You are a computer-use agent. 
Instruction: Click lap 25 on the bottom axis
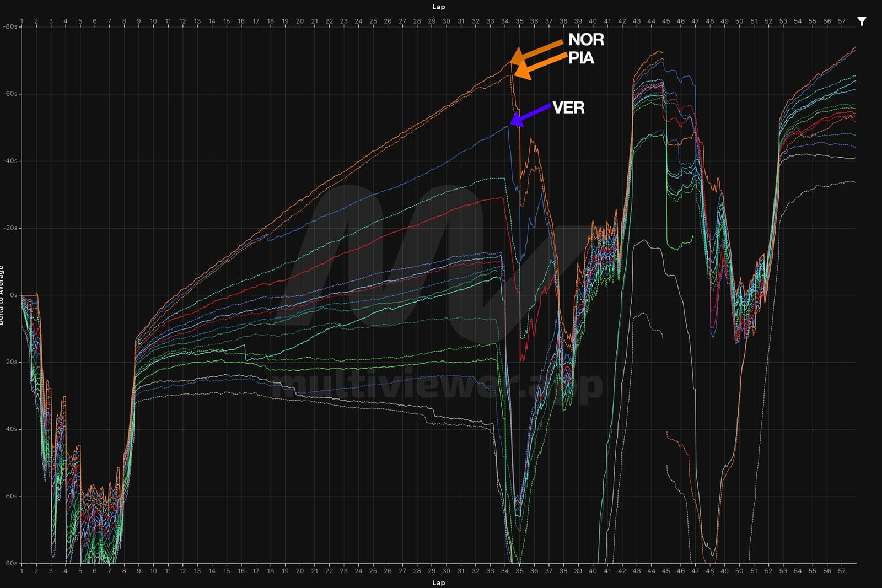pos(373,571)
